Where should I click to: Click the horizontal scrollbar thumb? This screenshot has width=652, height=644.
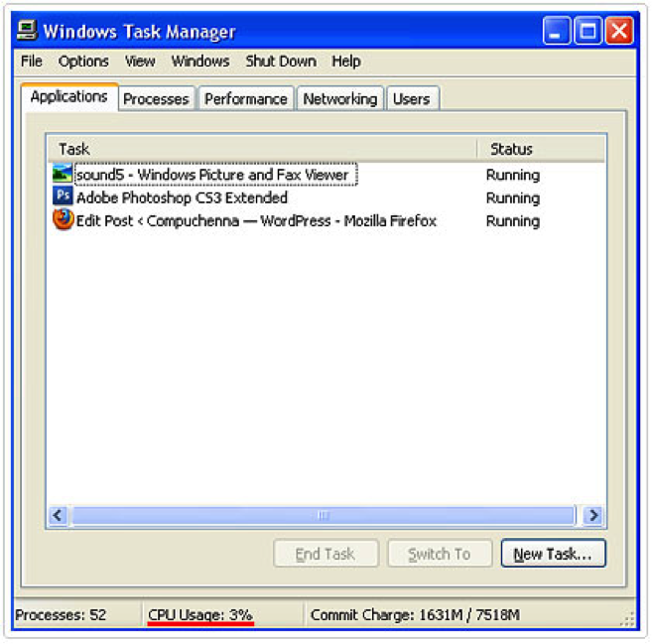click(x=324, y=516)
